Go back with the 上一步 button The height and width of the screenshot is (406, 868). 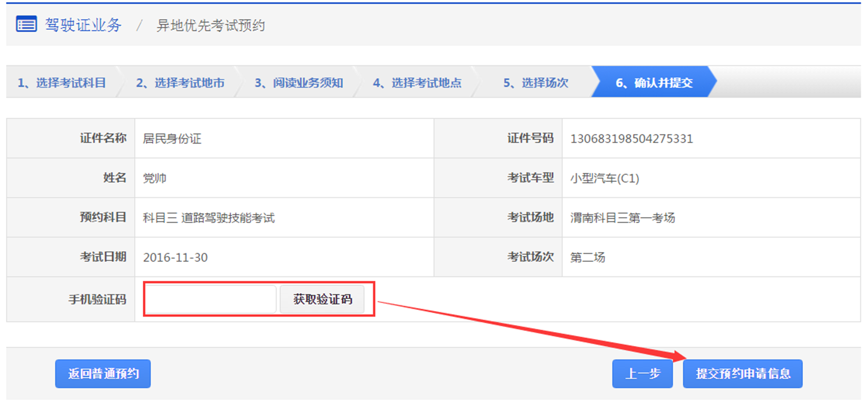pos(642,374)
